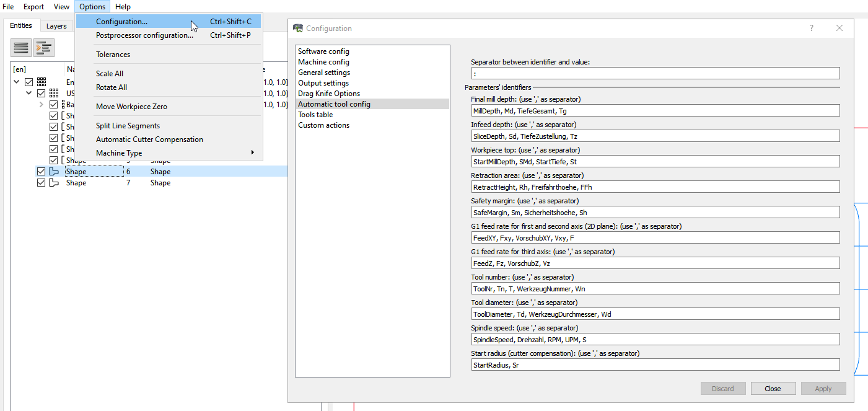Click the grid icon on the second entity row
Image resolution: width=868 pixels, height=411 pixels.
click(x=54, y=93)
